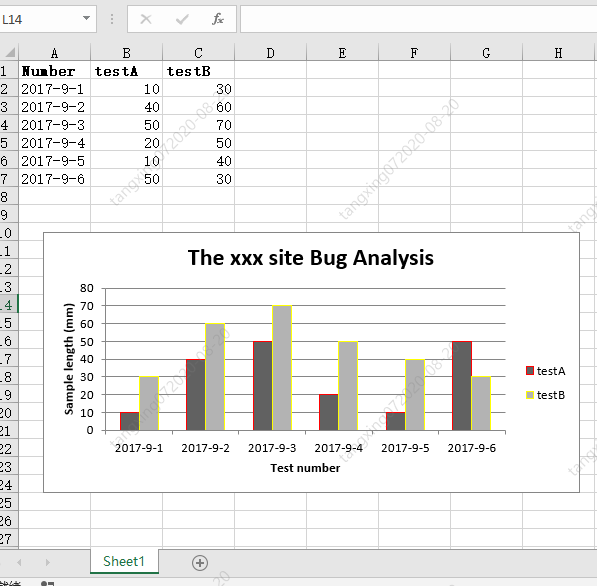The width and height of the screenshot is (597, 586).
Task: Select the testB header cell
Action: click(x=198, y=71)
